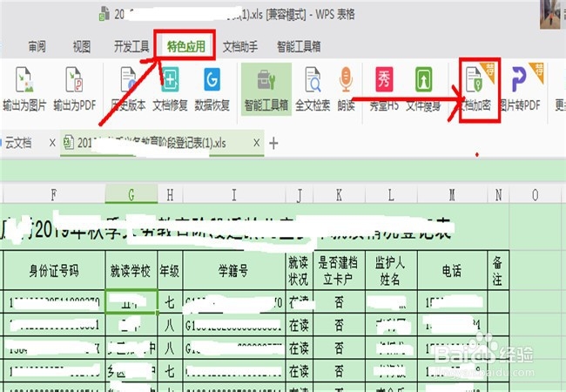Select column H header

coord(170,195)
